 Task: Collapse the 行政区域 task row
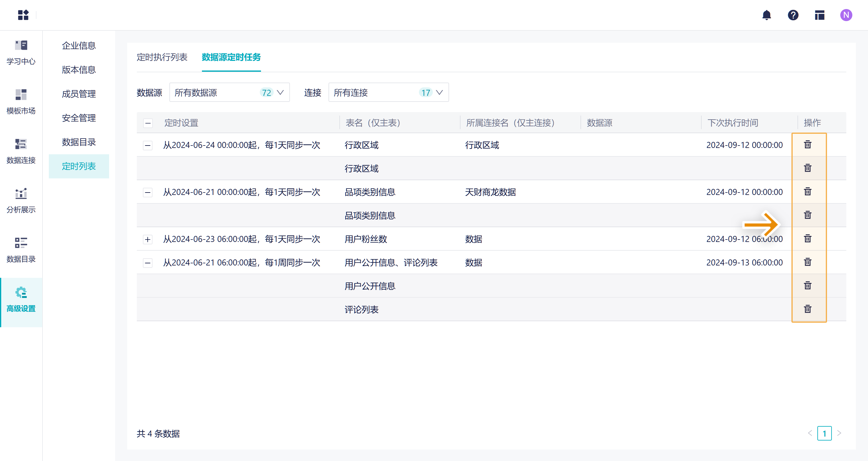pos(148,145)
